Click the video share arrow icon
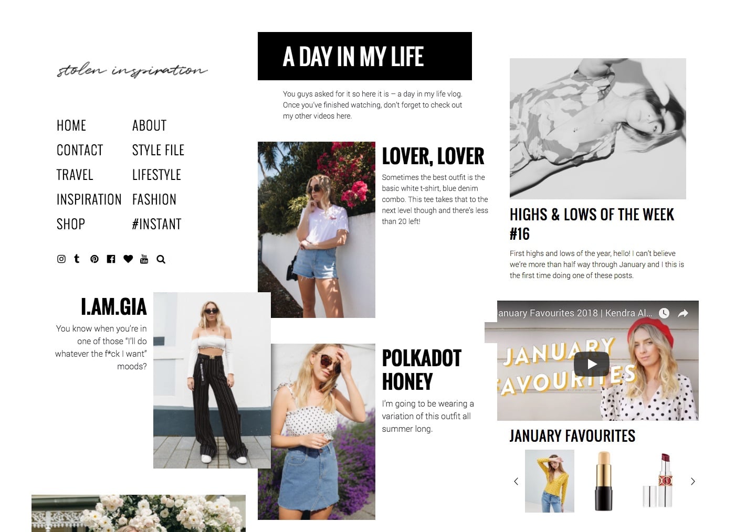 pos(683,313)
